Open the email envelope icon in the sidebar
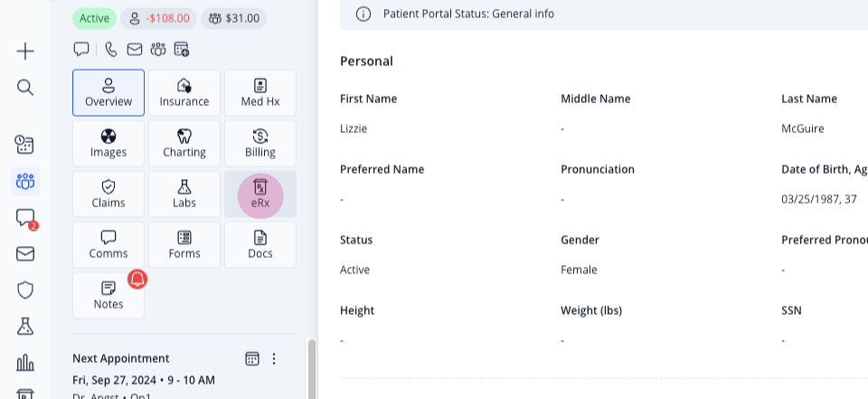The width and height of the screenshot is (868, 399). [x=25, y=254]
